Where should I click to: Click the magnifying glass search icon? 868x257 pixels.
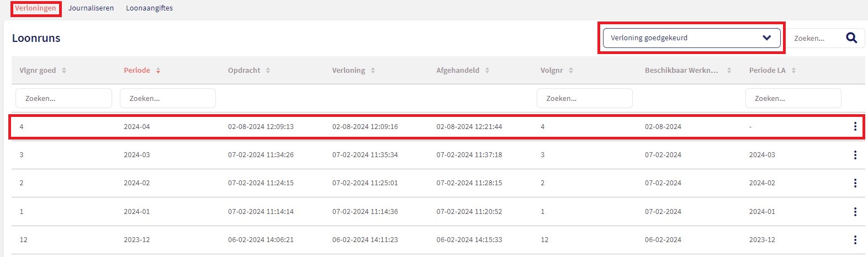(x=851, y=38)
